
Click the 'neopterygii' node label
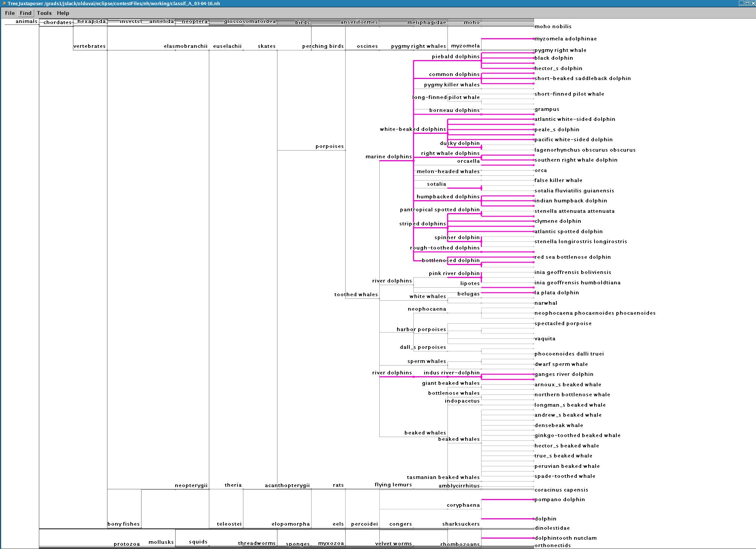[x=191, y=486]
